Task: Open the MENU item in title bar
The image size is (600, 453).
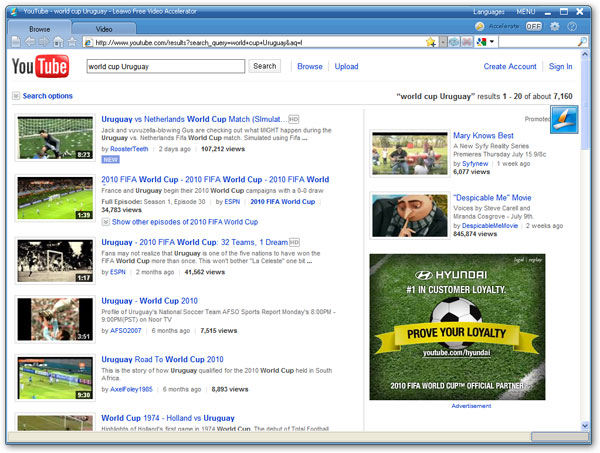Action: (525, 11)
